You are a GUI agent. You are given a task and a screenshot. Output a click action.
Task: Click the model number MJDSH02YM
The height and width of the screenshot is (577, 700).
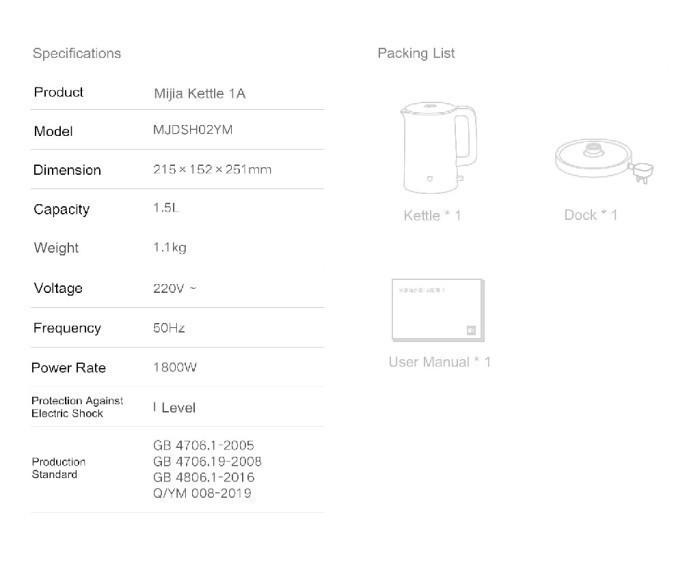[193, 130]
